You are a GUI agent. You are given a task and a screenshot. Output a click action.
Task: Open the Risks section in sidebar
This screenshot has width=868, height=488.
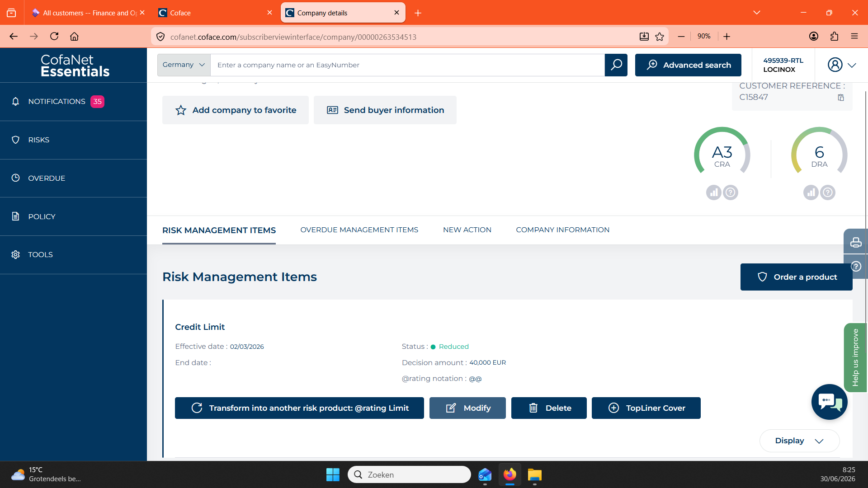(x=73, y=140)
